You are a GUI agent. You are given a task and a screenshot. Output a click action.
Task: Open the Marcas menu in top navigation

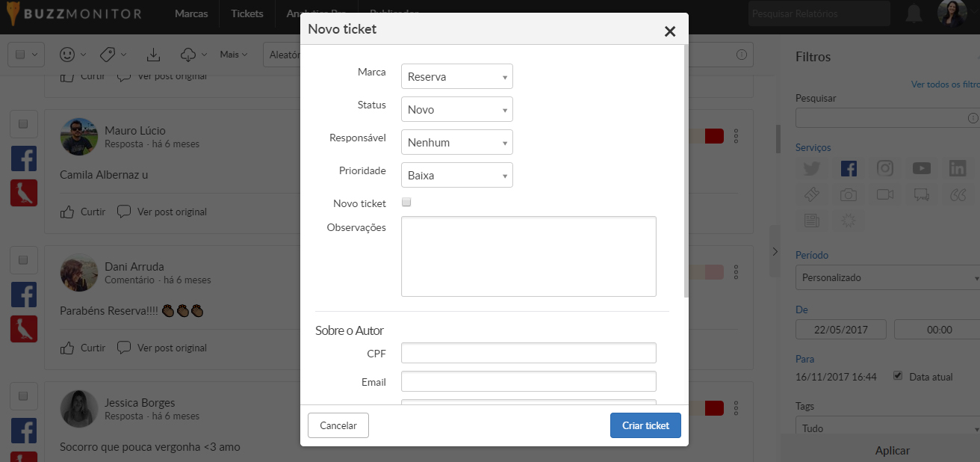point(191,13)
